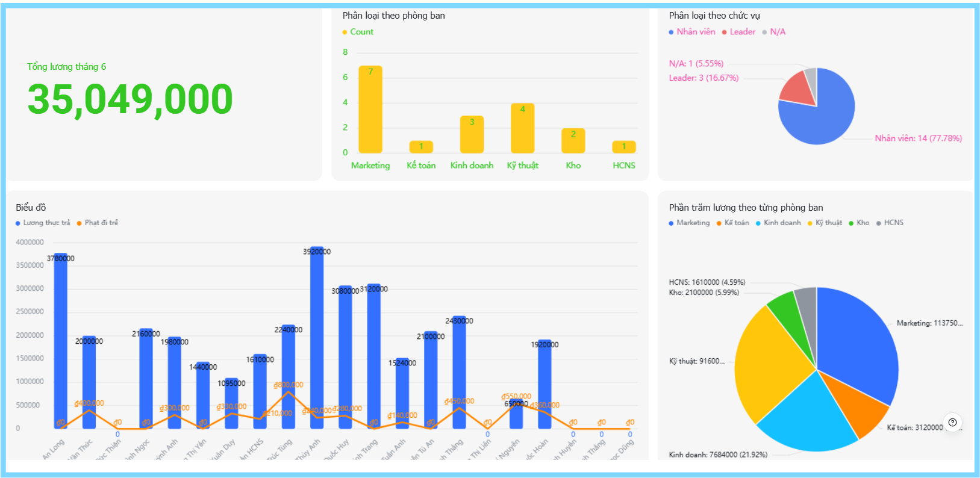
Task: Click label N/A: 1 (5.55%)
Action: 696,64
